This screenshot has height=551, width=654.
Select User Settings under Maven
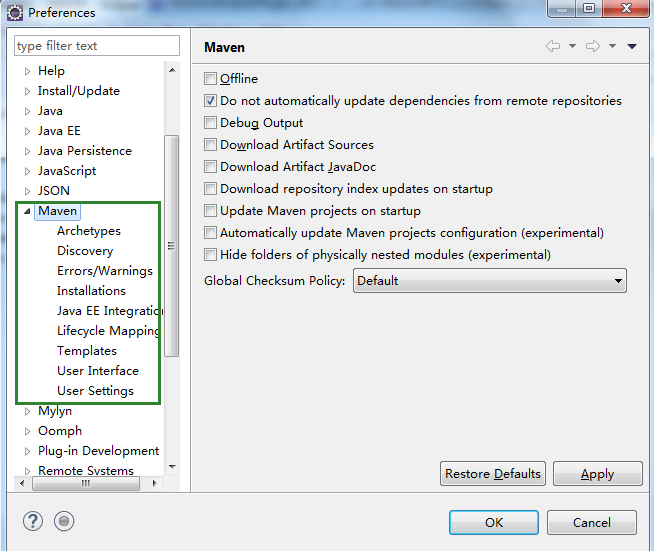(x=96, y=391)
